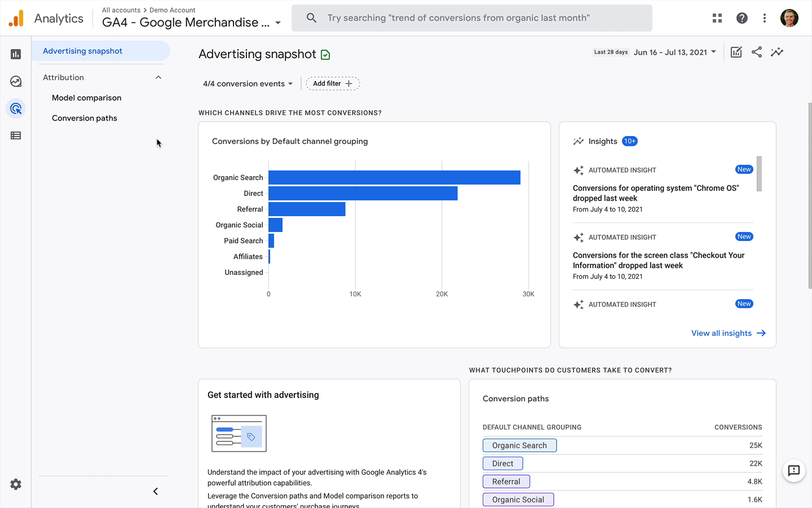This screenshot has height=508, width=812.
Task: Open the share report icon
Action: 756,51
